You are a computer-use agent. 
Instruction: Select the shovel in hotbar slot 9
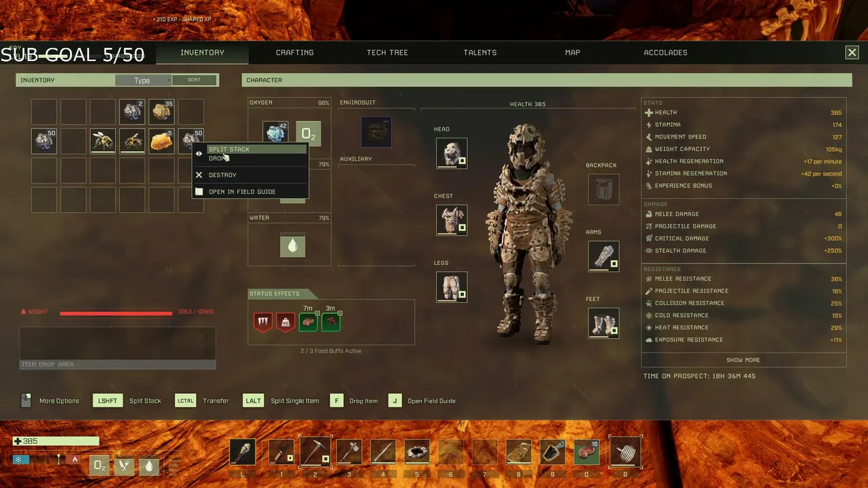pos(553,451)
